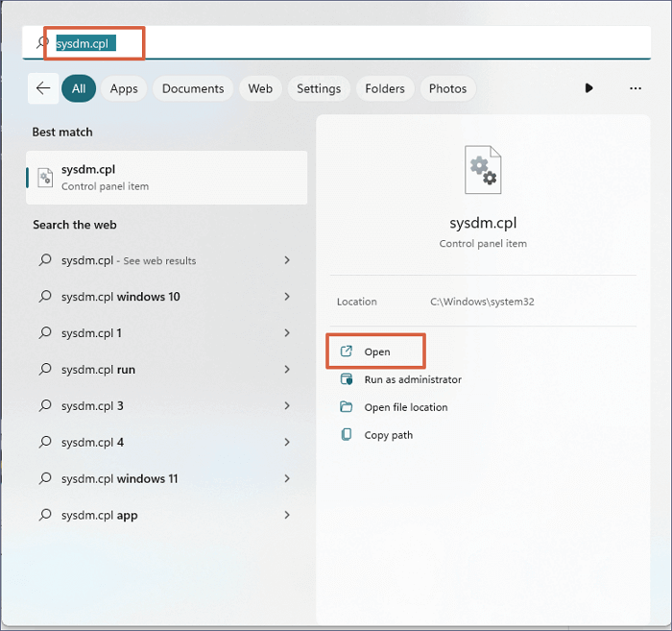Click search icon beside 'sysdm.cpl 4'

click(45, 442)
